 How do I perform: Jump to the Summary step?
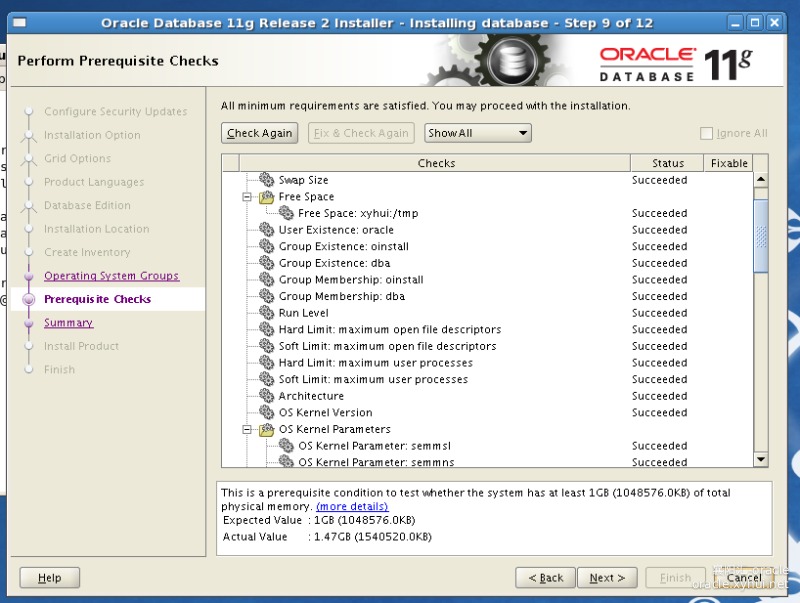click(x=68, y=322)
